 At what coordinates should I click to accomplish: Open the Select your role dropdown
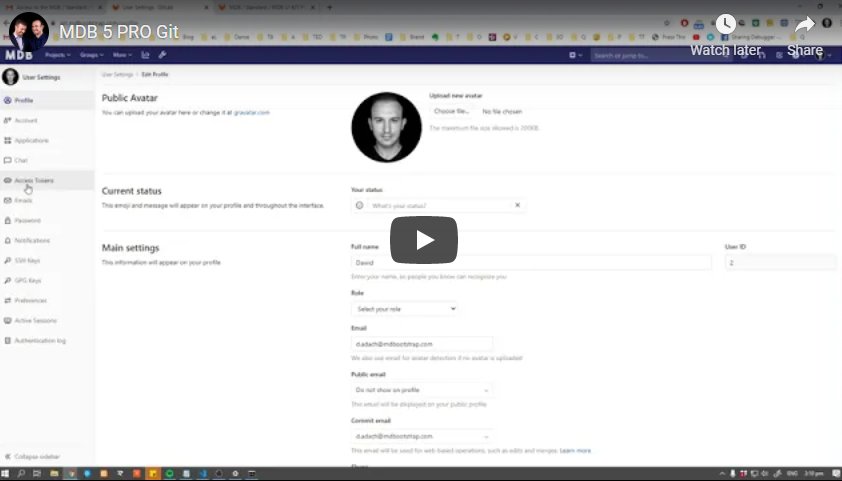coord(405,309)
